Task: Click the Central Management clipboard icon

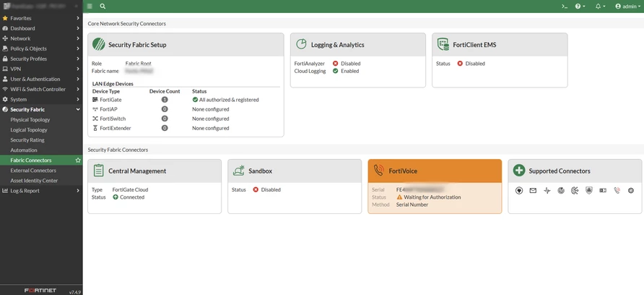Action: point(98,171)
